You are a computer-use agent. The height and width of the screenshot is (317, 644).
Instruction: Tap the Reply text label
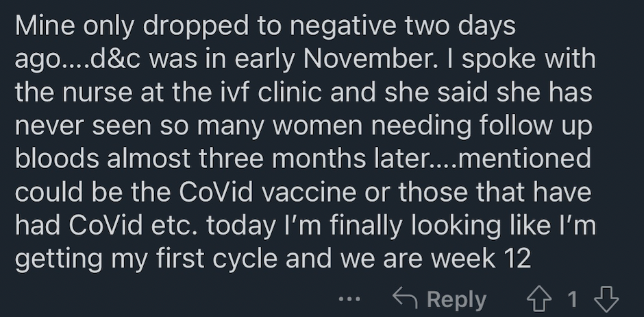tap(456, 300)
